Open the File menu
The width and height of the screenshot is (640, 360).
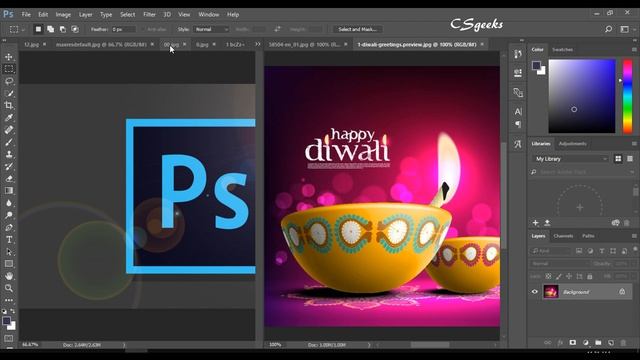coord(26,14)
